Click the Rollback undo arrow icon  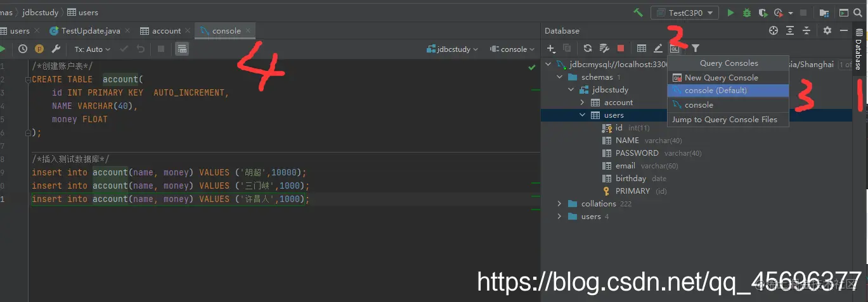pyautogui.click(x=141, y=49)
